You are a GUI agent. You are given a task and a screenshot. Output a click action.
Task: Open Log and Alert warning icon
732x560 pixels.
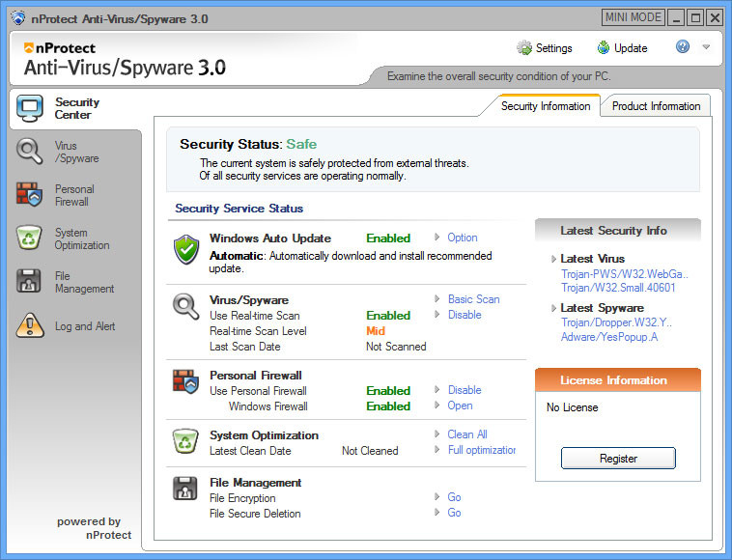click(x=30, y=325)
